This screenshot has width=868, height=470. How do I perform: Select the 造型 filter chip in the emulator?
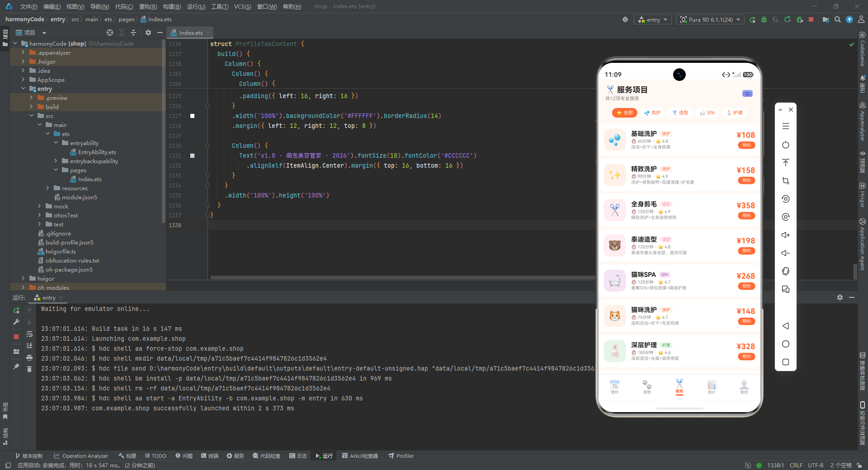(x=680, y=113)
